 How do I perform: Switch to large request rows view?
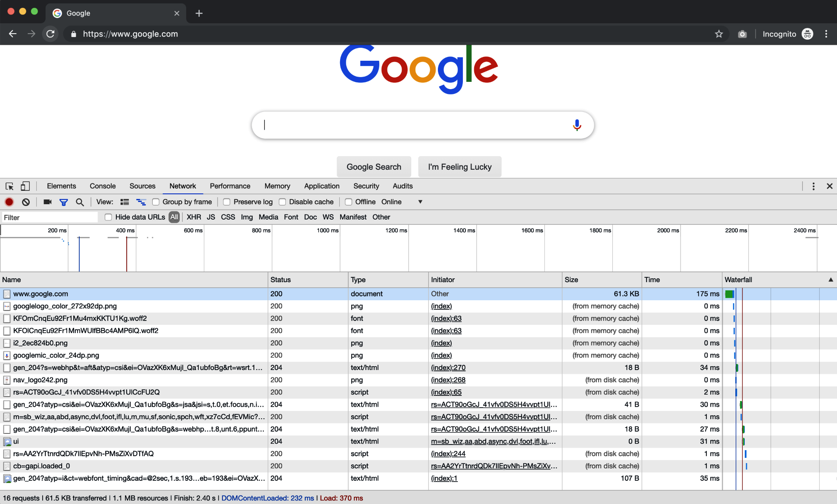coord(125,202)
